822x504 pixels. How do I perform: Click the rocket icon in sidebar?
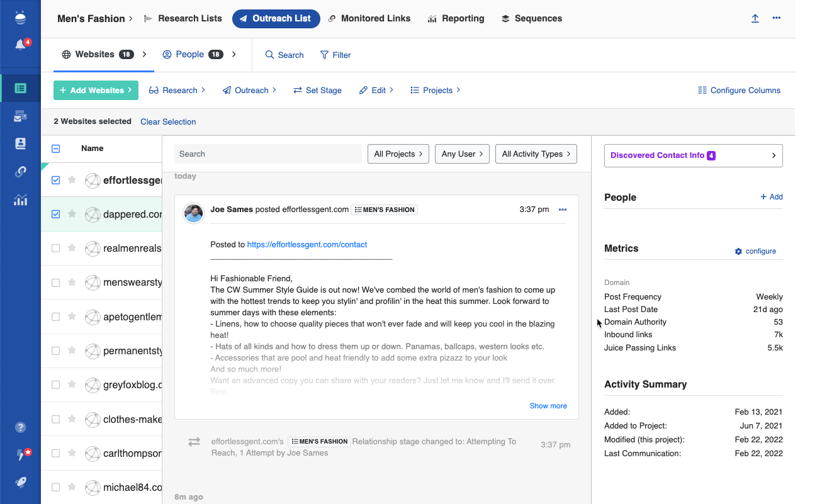coord(20,482)
